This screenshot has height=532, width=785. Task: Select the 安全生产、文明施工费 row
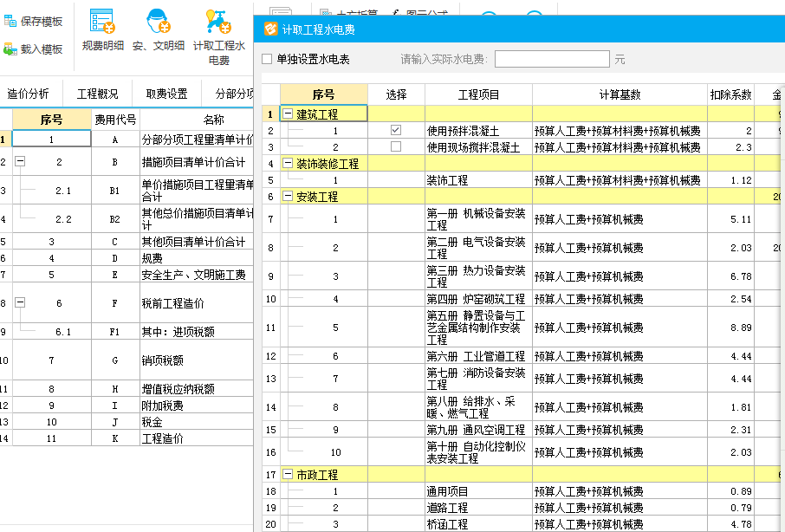(127, 275)
